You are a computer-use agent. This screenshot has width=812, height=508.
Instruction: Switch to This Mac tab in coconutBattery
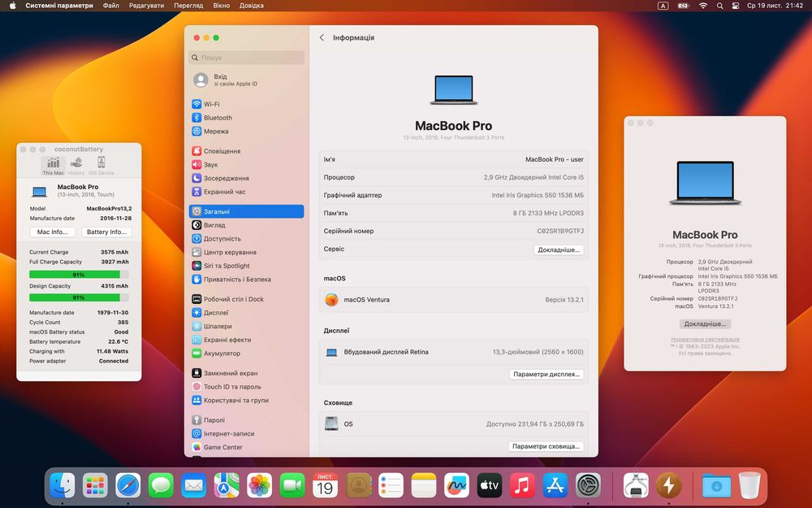tap(53, 167)
